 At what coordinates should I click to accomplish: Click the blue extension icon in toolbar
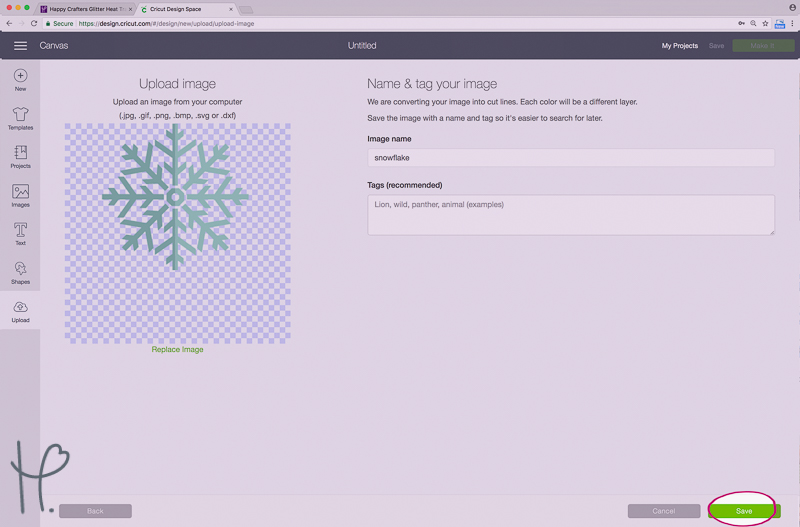click(780, 23)
